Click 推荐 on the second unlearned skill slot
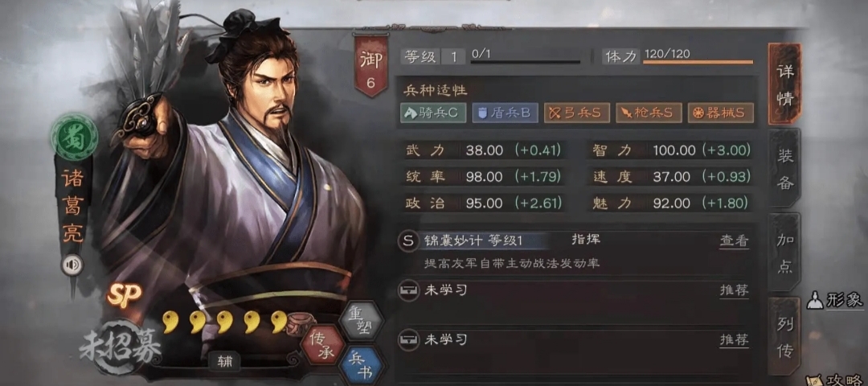This screenshot has width=868, height=386. (735, 339)
